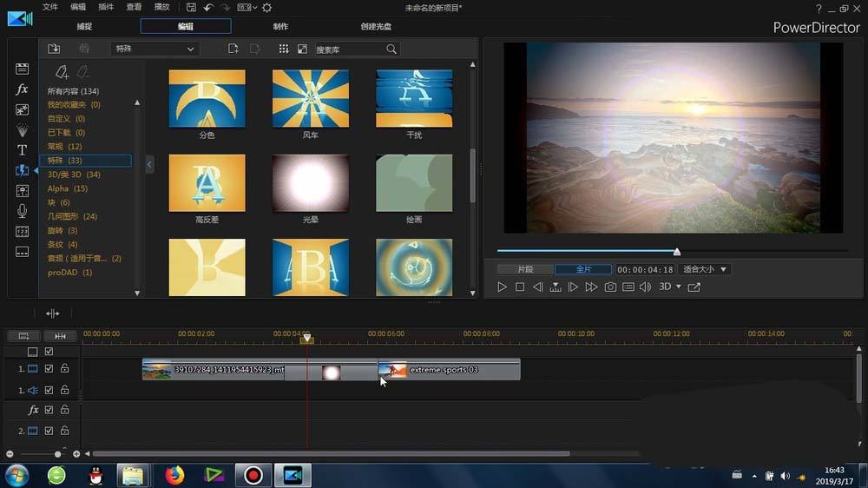Open the preferences gear icon
Screen dimensions: 868x488
[266, 8]
